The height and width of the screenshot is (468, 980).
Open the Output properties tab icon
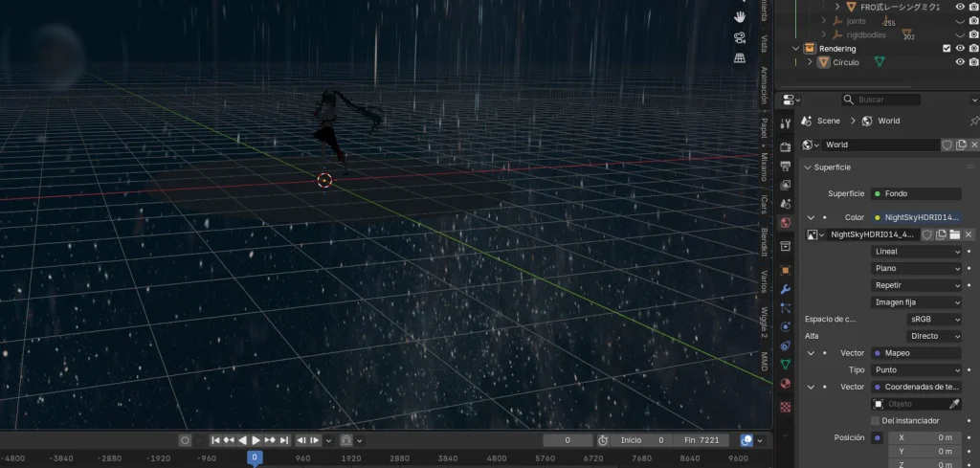[786, 166]
